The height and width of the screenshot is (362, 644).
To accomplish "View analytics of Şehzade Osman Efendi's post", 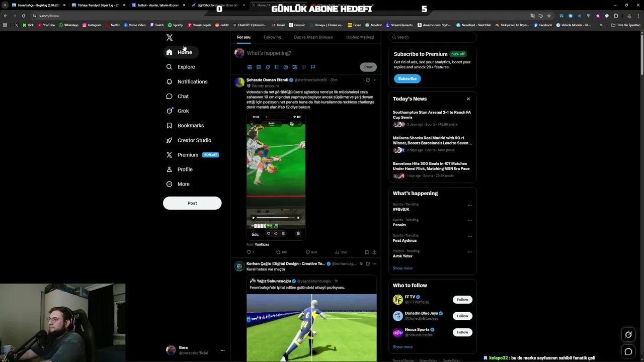I will point(341,252).
